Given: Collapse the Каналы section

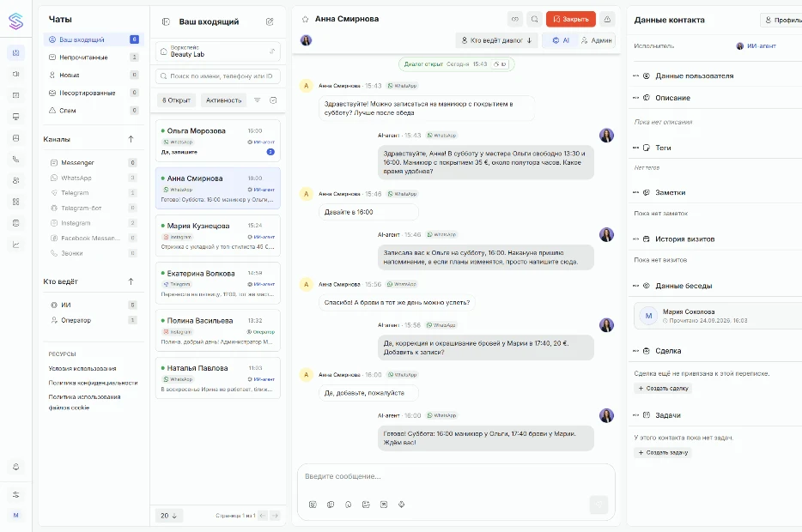Looking at the screenshot, I should (131, 139).
